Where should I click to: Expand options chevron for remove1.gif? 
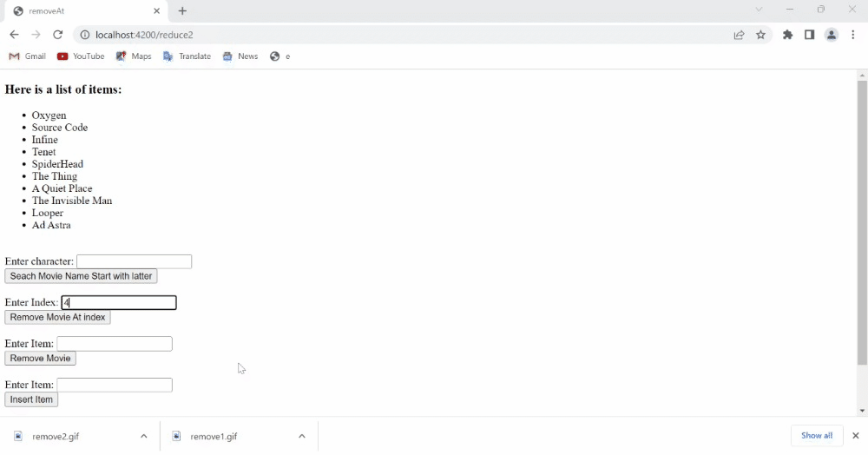(302, 436)
